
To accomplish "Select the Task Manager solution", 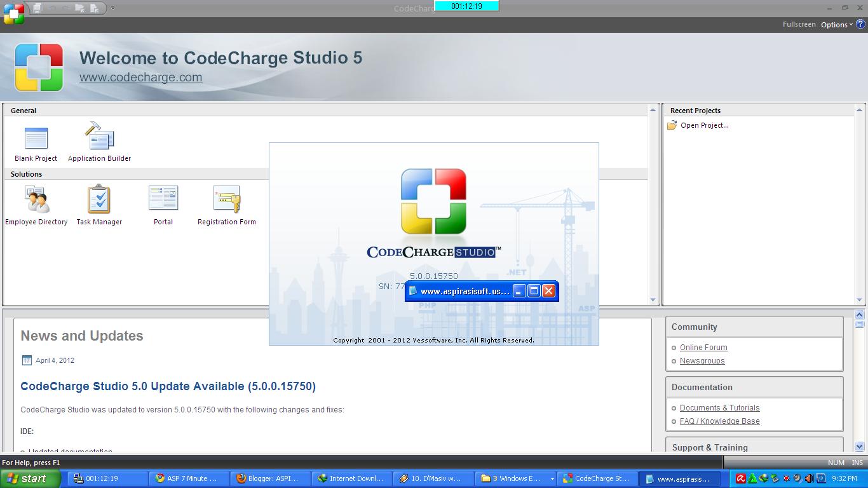I will point(99,205).
